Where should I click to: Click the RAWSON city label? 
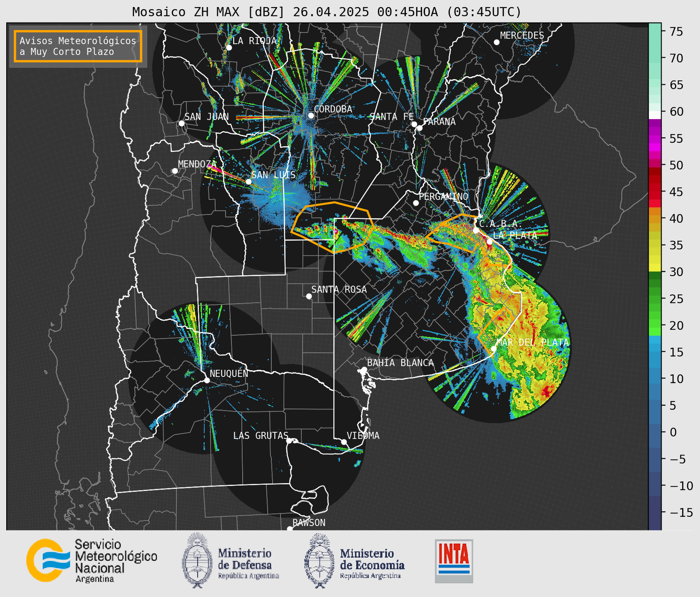[309, 523]
